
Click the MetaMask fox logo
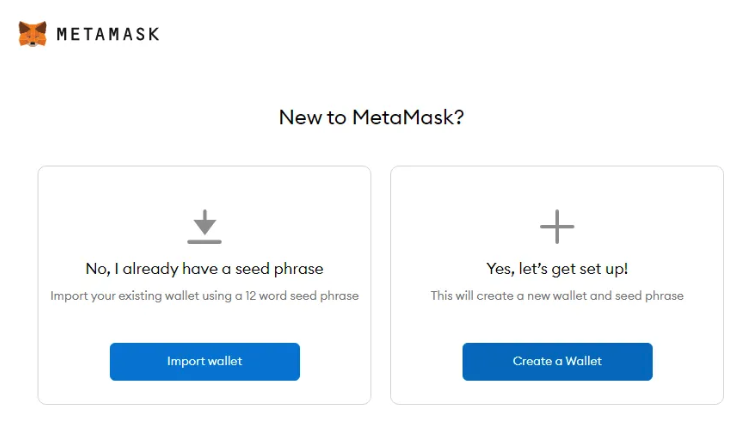pos(32,33)
